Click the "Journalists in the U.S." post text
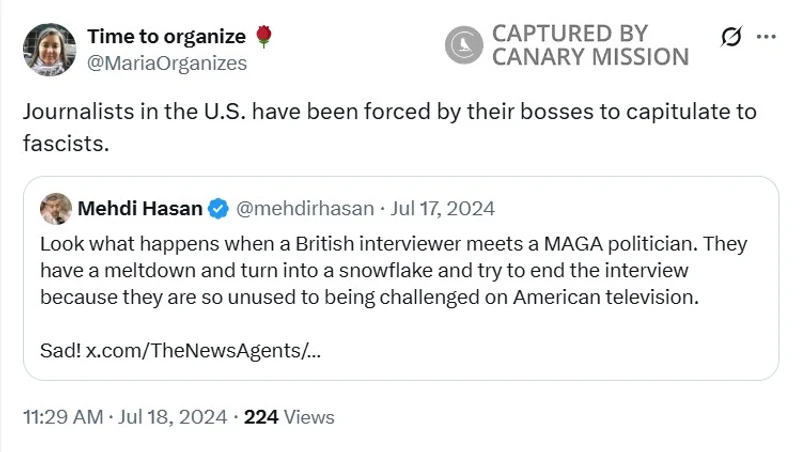Image resolution: width=800 pixels, height=452 pixels. click(x=389, y=126)
